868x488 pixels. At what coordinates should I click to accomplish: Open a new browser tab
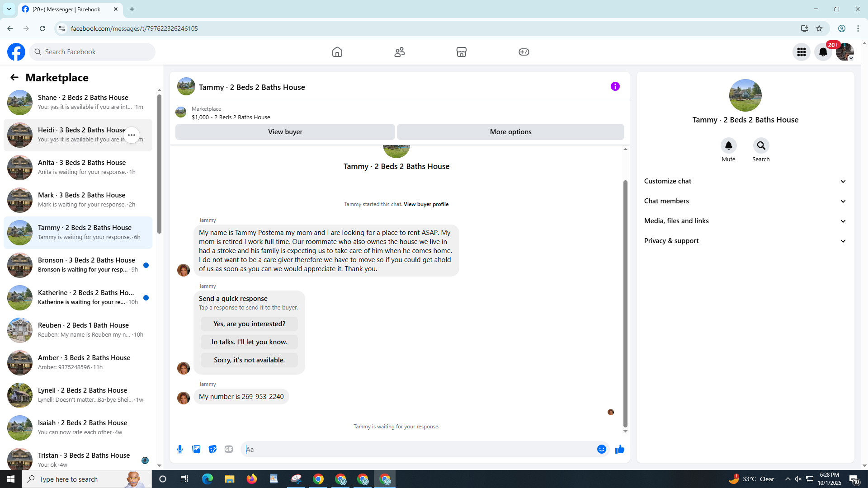tap(132, 9)
